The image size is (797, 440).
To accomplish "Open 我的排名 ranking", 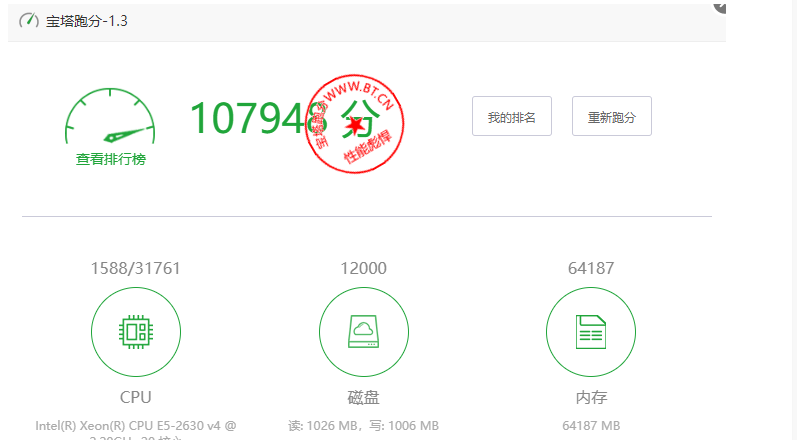I will click(x=512, y=117).
